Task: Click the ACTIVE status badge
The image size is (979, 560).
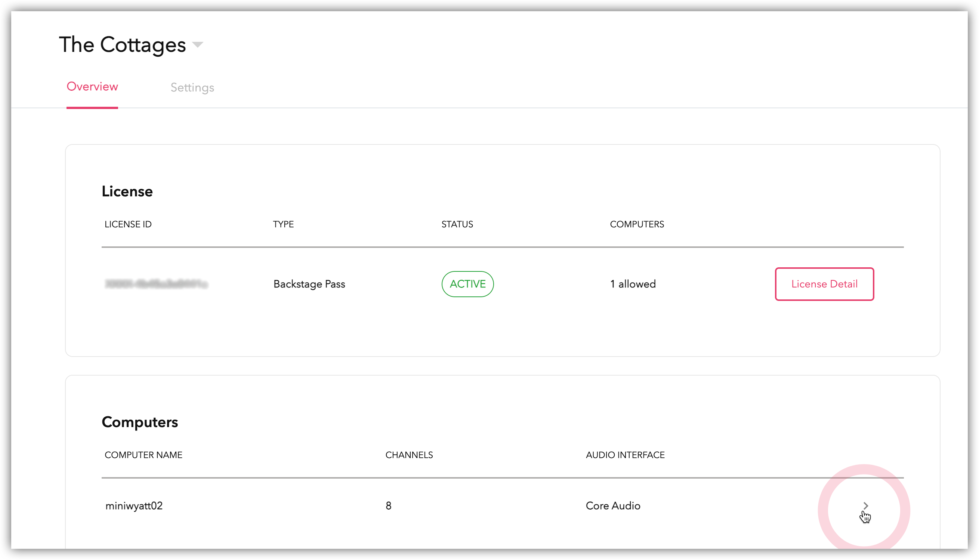Action: click(467, 284)
